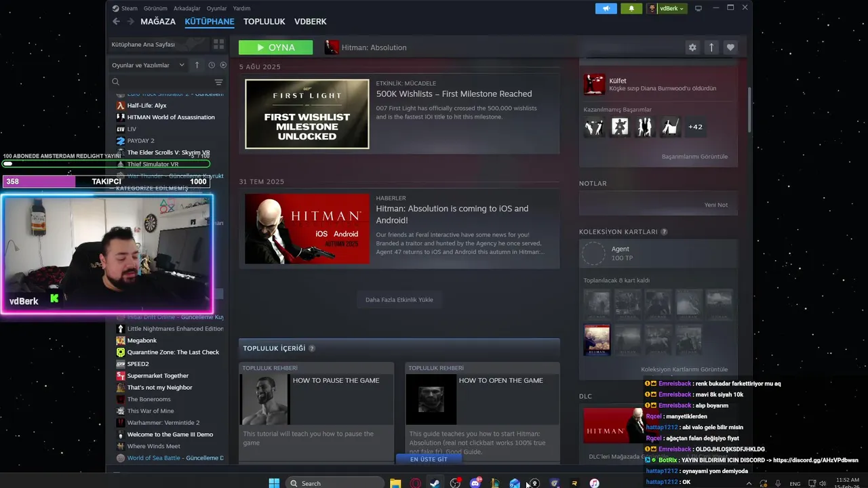
Task: Select PAYDAY 2 in library list
Action: click(141, 141)
